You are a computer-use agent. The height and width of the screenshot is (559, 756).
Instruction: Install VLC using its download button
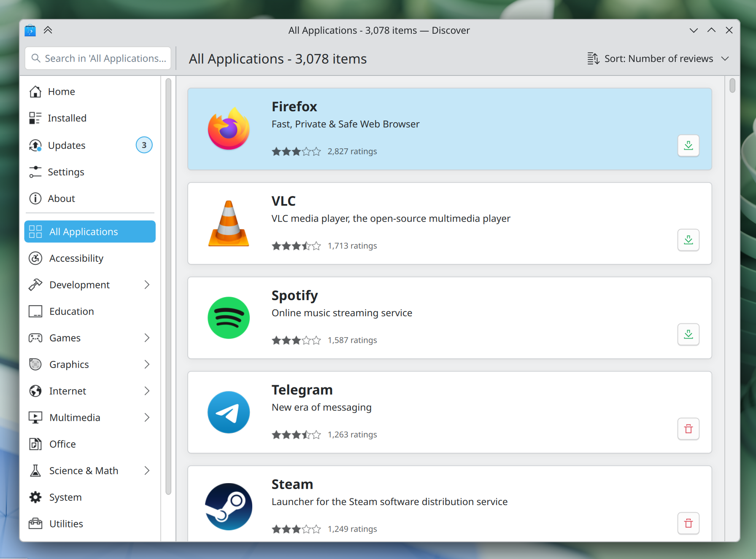pos(688,240)
